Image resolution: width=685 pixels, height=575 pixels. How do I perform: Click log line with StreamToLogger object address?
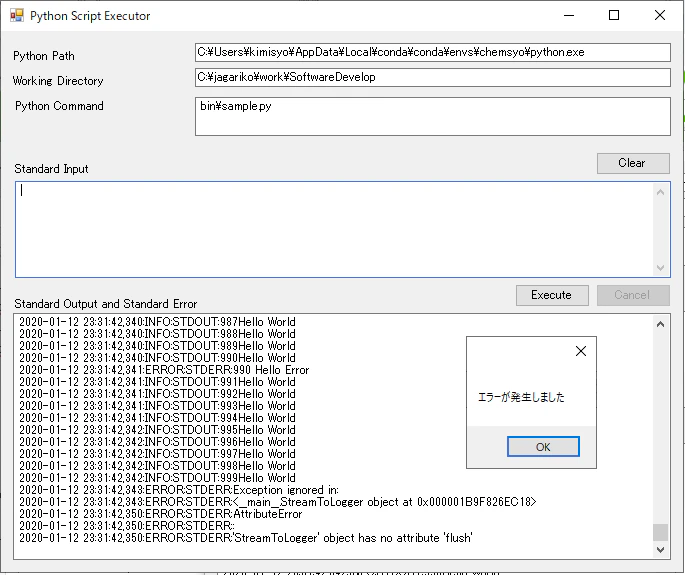click(277, 502)
